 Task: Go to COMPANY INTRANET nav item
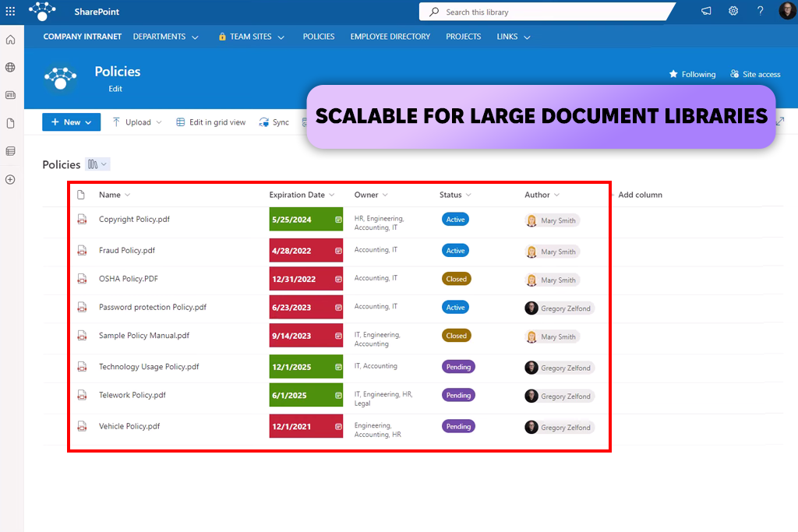(x=83, y=37)
